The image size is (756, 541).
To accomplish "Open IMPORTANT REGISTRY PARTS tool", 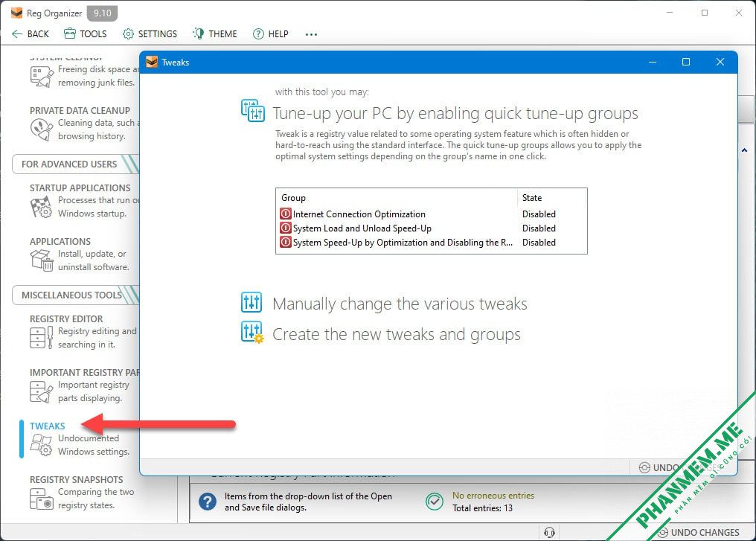I will [84, 372].
